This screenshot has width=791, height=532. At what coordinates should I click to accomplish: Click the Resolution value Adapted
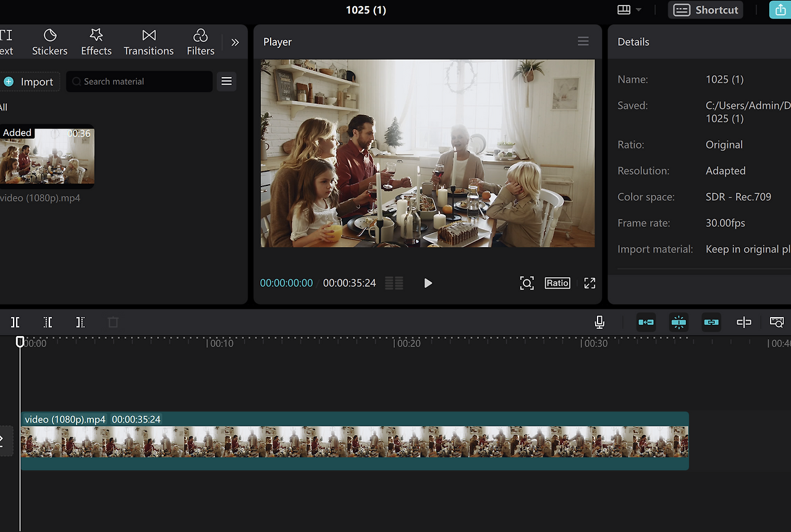[725, 171]
